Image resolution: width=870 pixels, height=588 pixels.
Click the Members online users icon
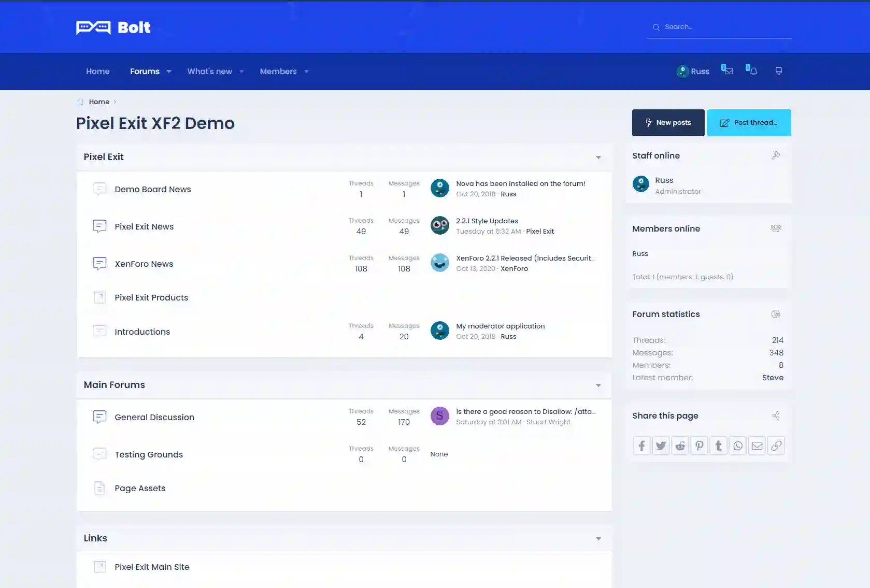[x=776, y=228]
